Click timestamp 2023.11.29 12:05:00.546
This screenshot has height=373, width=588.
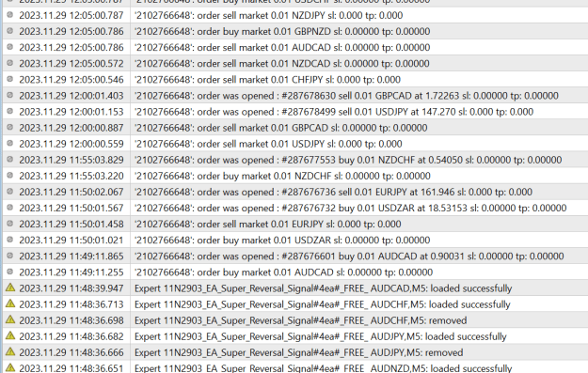coord(72,80)
